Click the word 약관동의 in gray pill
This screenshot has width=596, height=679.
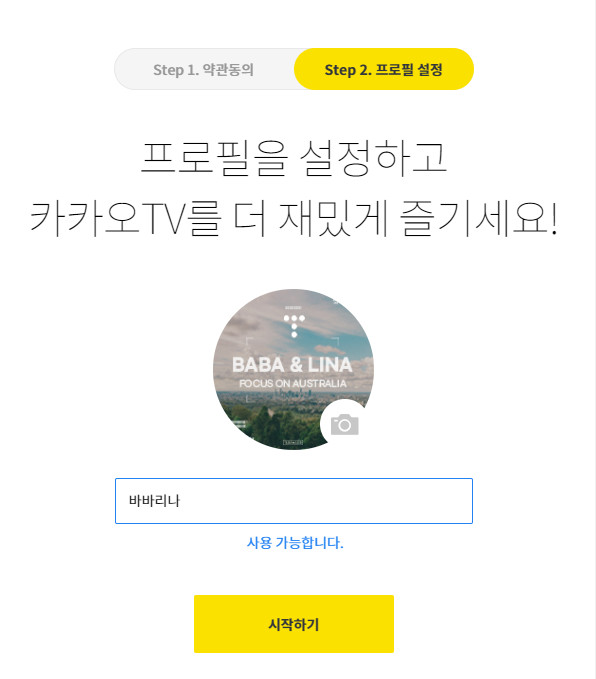coord(228,69)
